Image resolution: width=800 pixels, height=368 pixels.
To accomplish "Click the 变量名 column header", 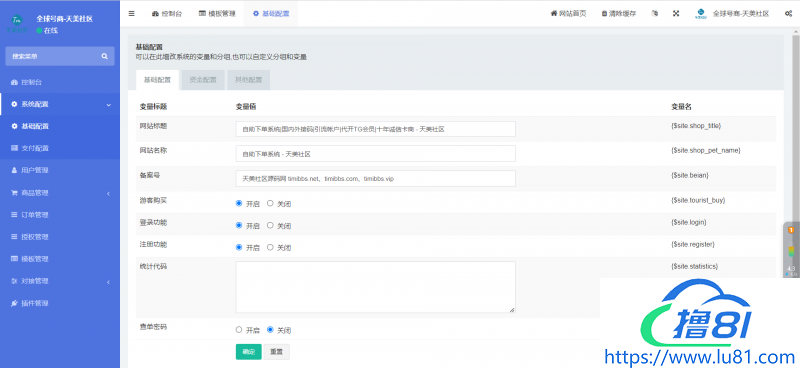I will 681,107.
